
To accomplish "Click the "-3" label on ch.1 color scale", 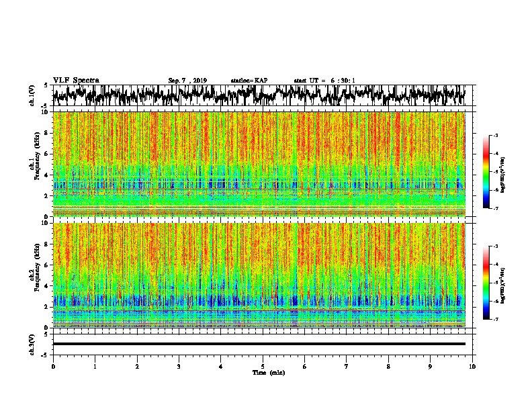I will click(495, 135).
